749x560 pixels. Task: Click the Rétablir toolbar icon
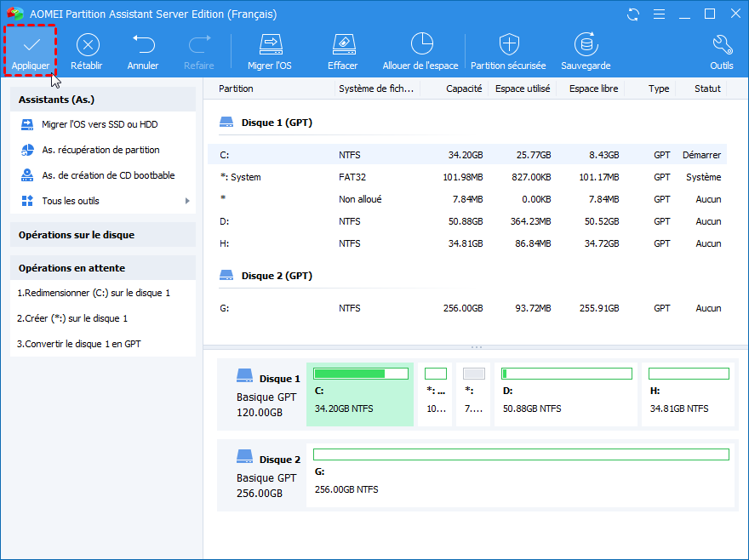87,45
